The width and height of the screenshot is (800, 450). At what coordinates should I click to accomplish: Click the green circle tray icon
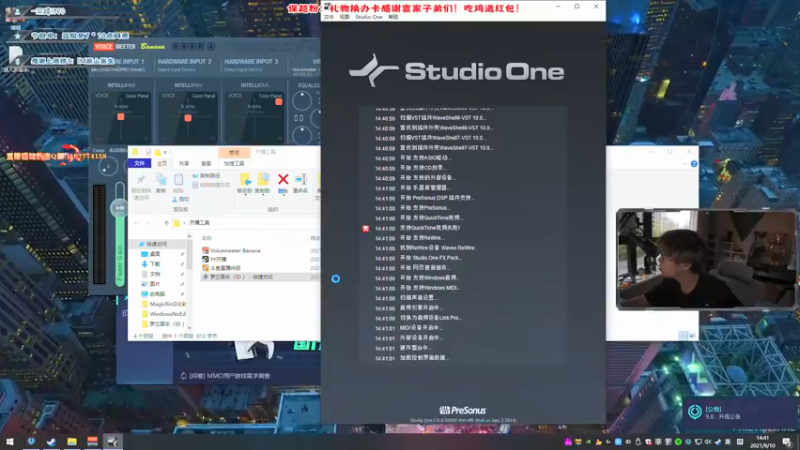coord(678,442)
